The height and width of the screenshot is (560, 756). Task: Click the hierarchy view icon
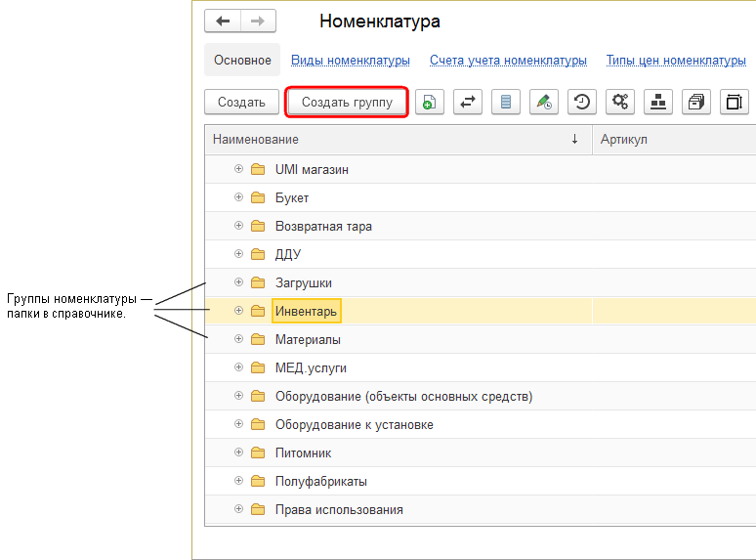(658, 102)
